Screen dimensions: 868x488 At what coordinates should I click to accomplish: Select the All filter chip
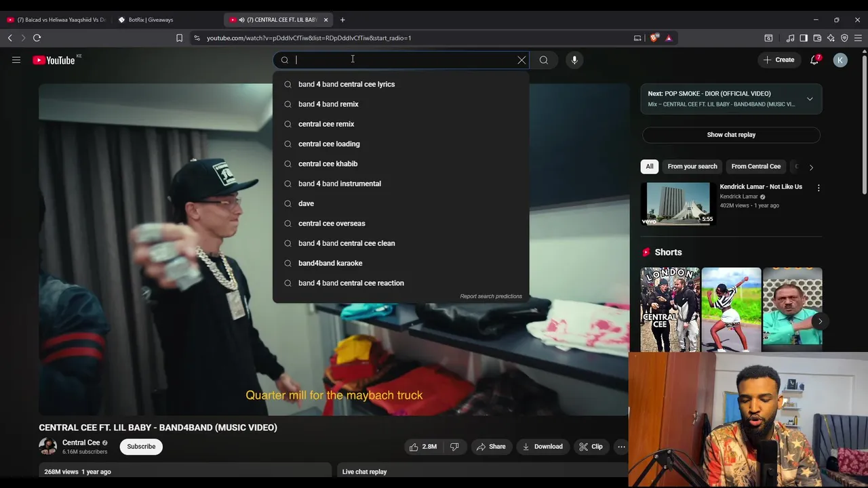coord(650,166)
